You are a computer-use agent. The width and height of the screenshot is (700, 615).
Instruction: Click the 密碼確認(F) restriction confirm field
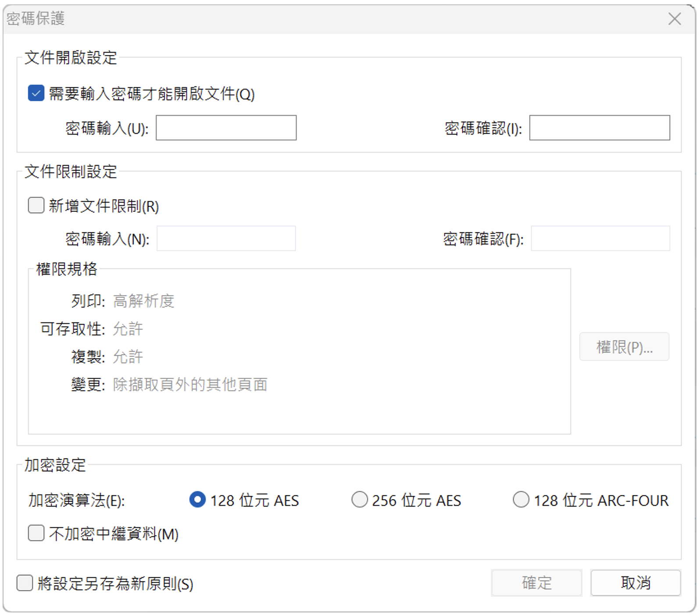(x=600, y=239)
